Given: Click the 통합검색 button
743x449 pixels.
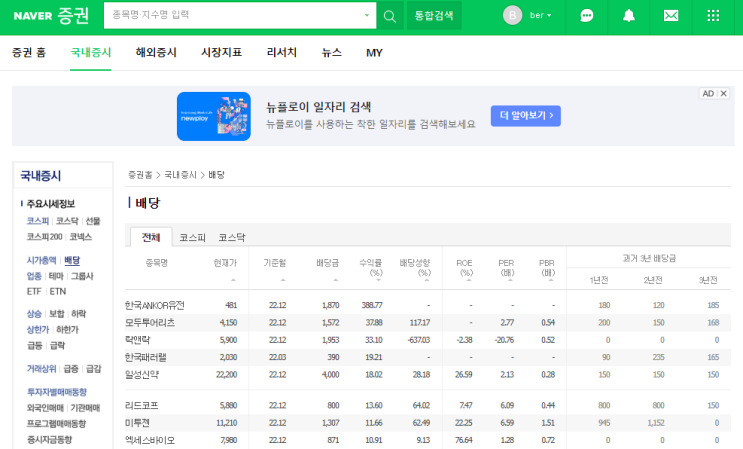Looking at the screenshot, I should tap(434, 16).
